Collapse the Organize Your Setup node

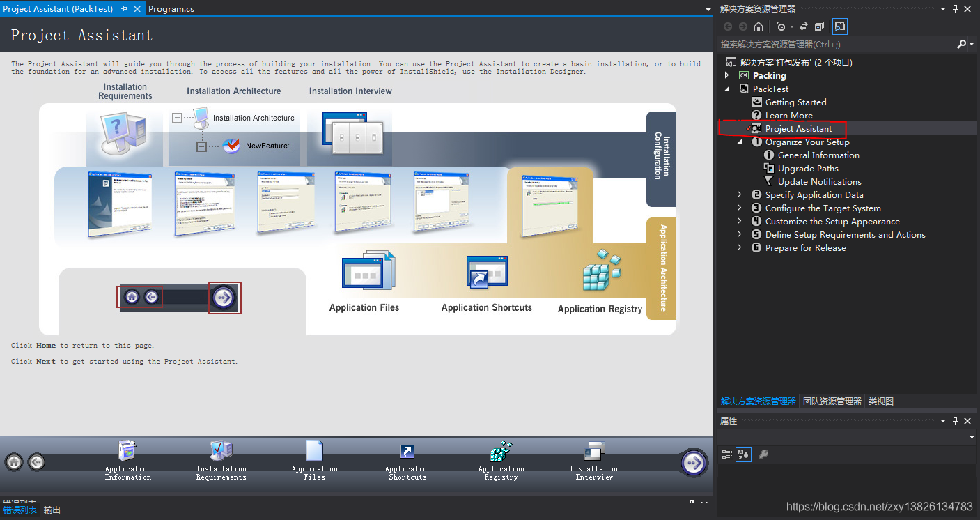740,142
